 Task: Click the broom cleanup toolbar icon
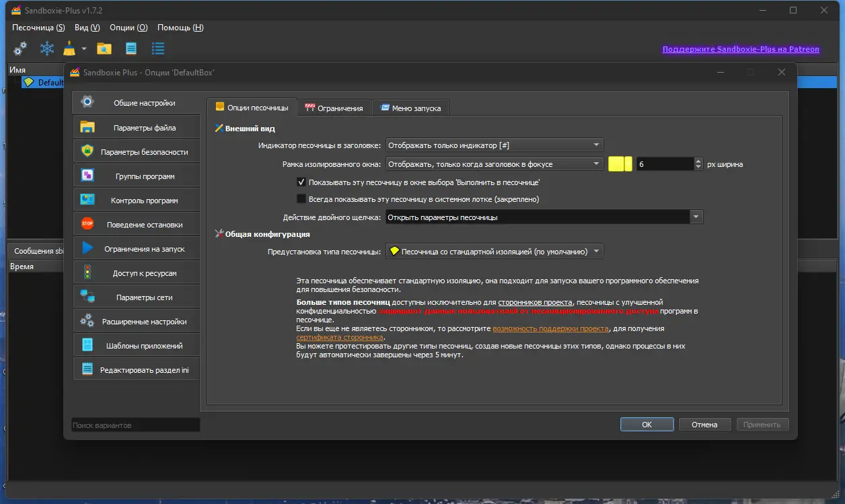coord(70,48)
